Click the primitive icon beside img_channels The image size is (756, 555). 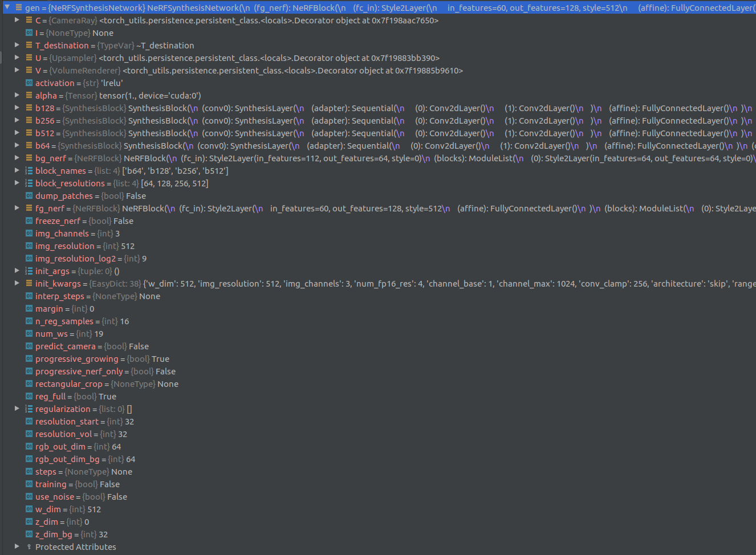point(29,233)
